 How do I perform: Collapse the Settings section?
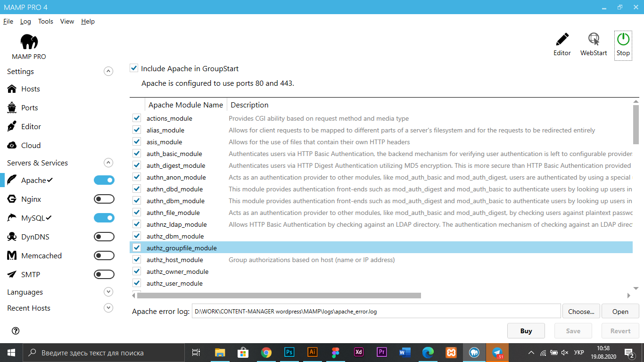[x=108, y=72]
